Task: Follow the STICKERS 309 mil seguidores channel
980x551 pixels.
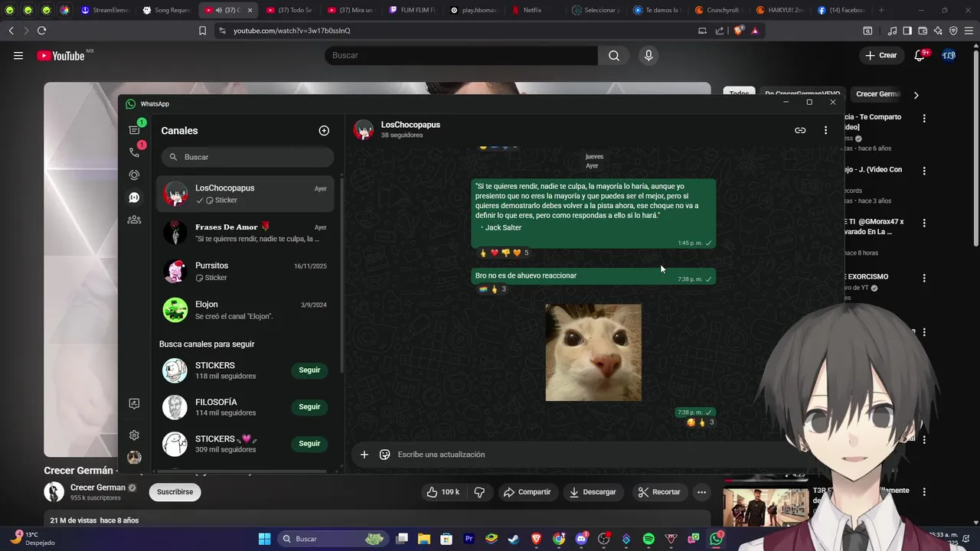Action: click(309, 444)
